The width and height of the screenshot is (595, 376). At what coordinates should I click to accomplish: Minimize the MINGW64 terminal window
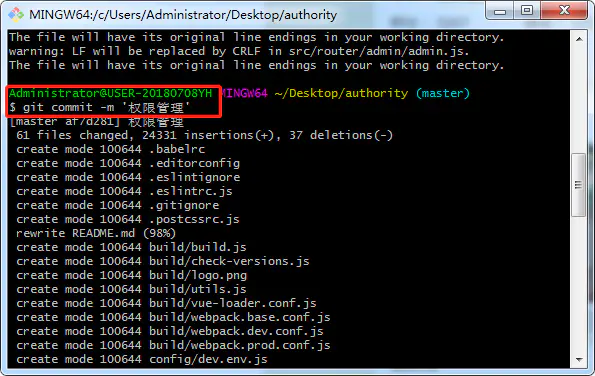[499, 11]
